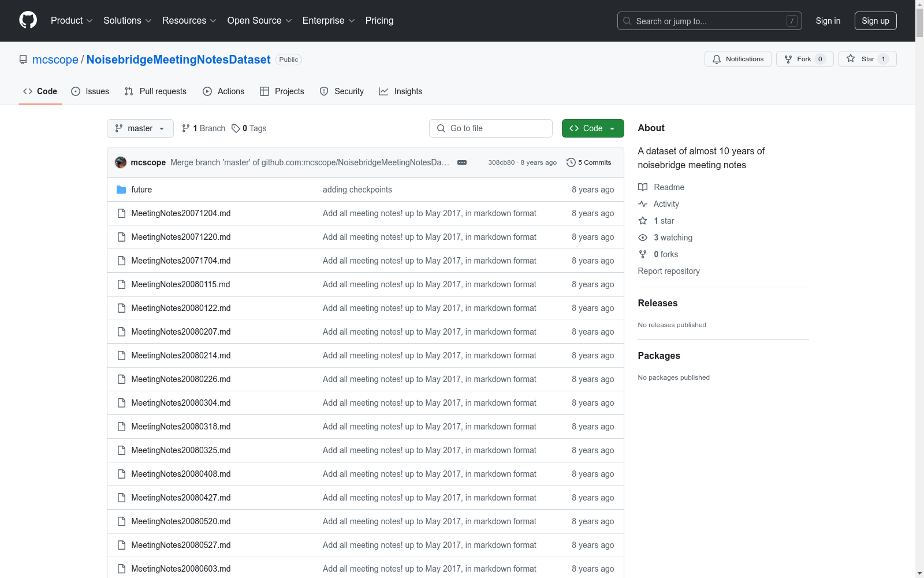Screen dimensions: 924x578
Task: Click file icon for MeetingNotes20071204.md
Action: tap(121, 213)
